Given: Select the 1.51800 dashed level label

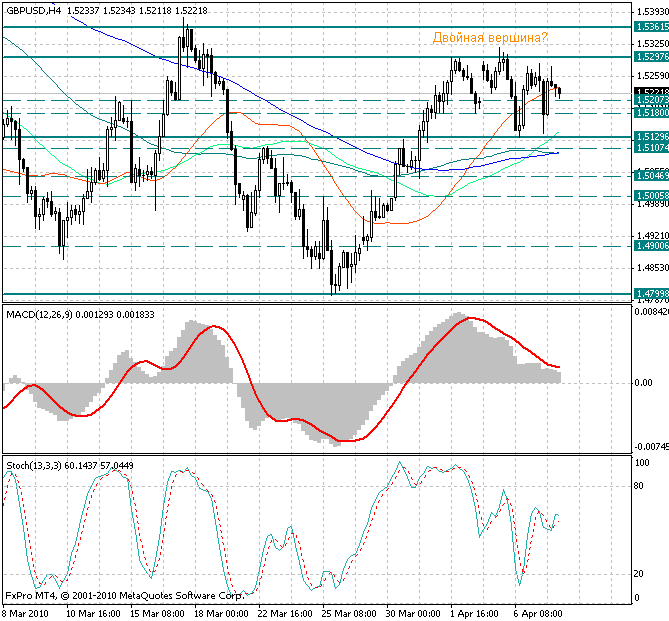Looking at the screenshot, I should click(650, 113).
